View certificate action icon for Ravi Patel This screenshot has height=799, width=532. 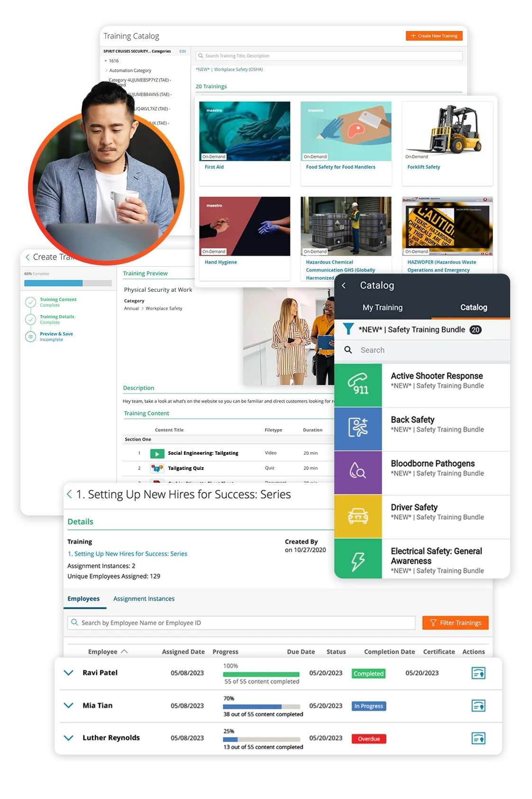[478, 673]
